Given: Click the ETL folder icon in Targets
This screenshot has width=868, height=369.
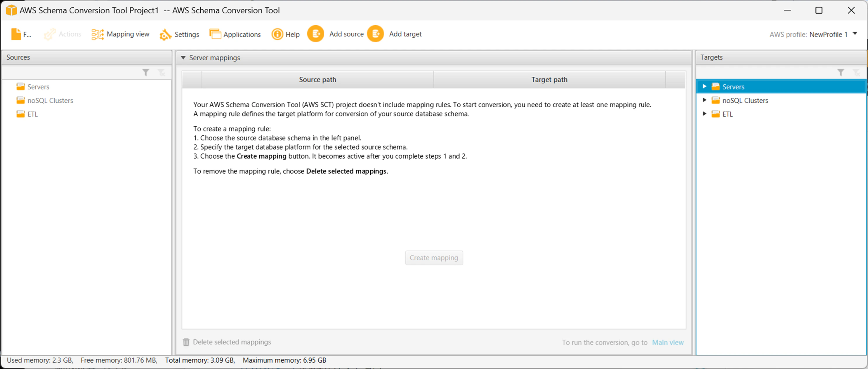Looking at the screenshot, I should pyautogui.click(x=716, y=114).
